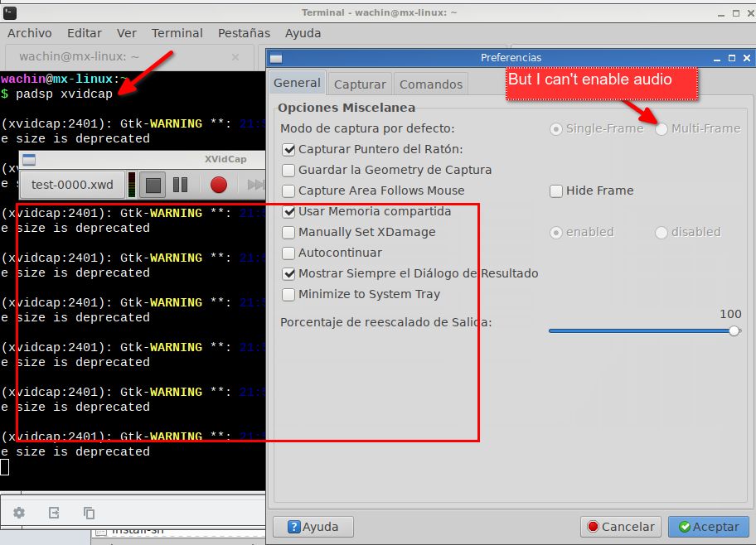This screenshot has height=545, width=756.
Task: Click the Aceptar button
Action: point(709,527)
